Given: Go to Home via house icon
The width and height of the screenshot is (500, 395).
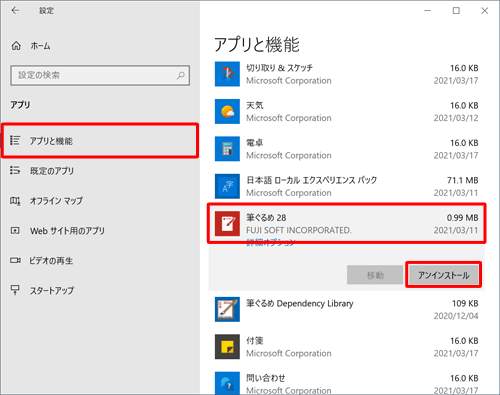Looking at the screenshot, I should tap(16, 46).
